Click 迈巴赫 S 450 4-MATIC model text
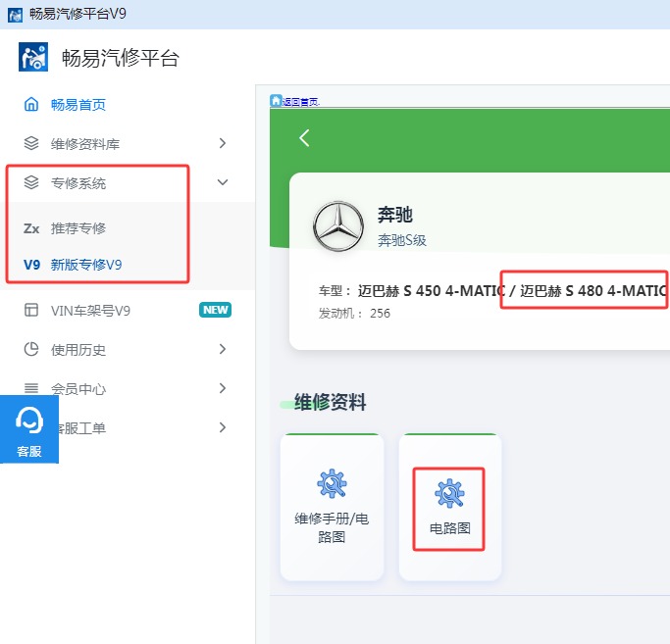 click(x=432, y=291)
